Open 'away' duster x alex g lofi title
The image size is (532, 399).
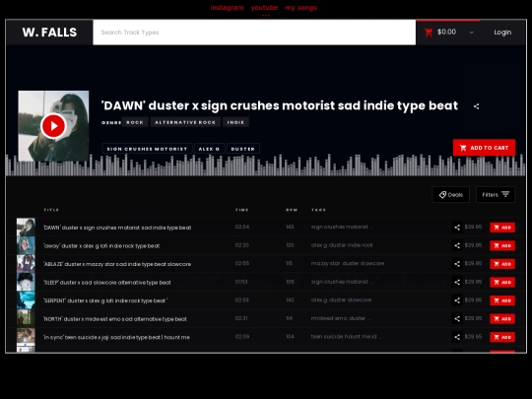(x=101, y=246)
